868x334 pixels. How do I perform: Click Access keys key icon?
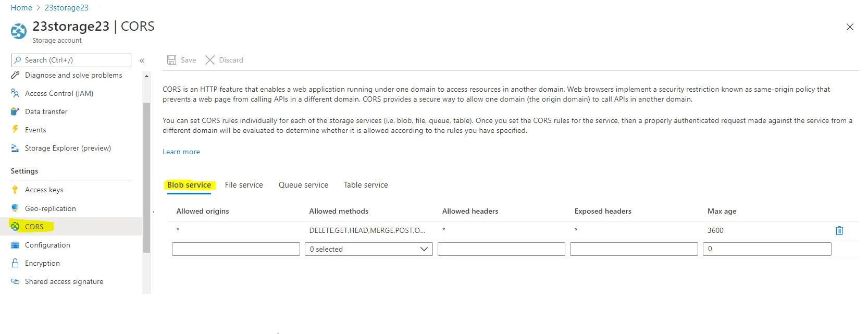tap(15, 190)
